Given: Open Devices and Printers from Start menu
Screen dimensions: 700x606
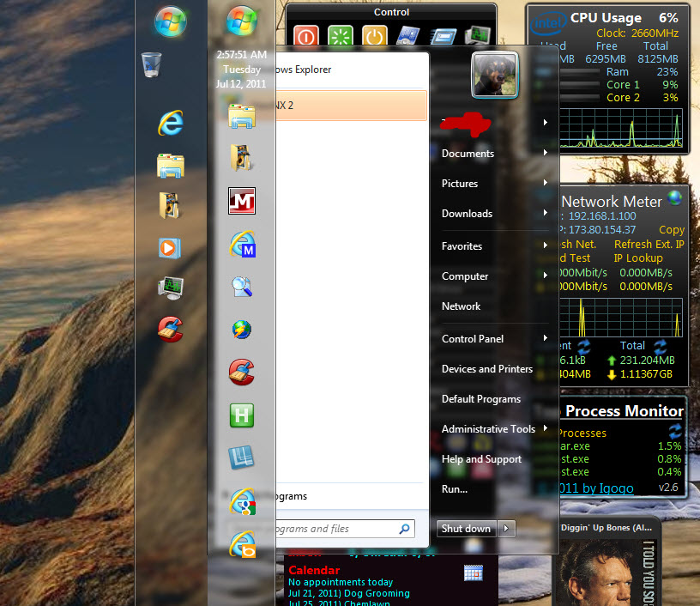Looking at the screenshot, I should click(486, 369).
